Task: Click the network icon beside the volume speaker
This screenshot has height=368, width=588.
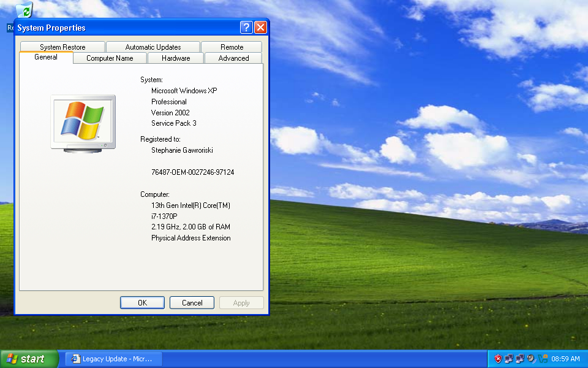Action: [519, 359]
